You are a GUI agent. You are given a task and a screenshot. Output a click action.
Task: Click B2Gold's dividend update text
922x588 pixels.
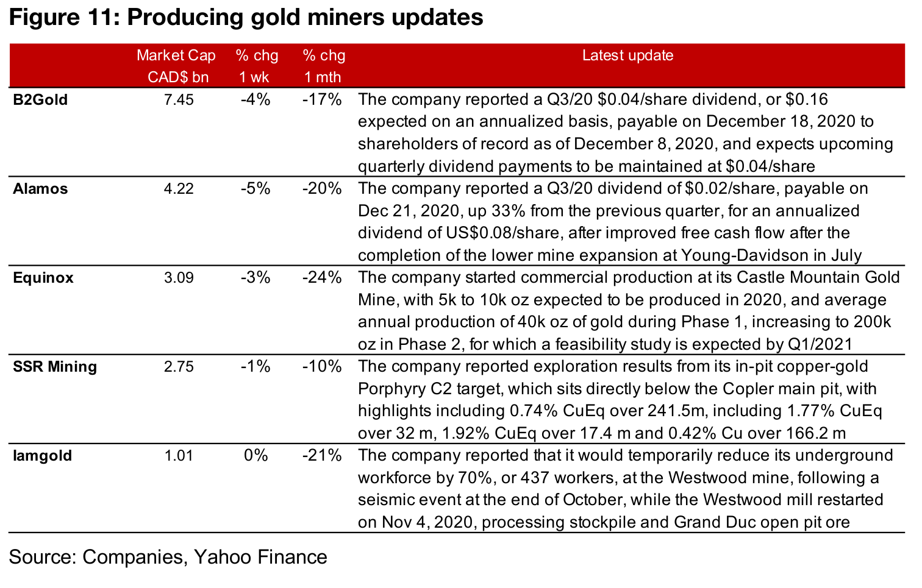point(625,133)
